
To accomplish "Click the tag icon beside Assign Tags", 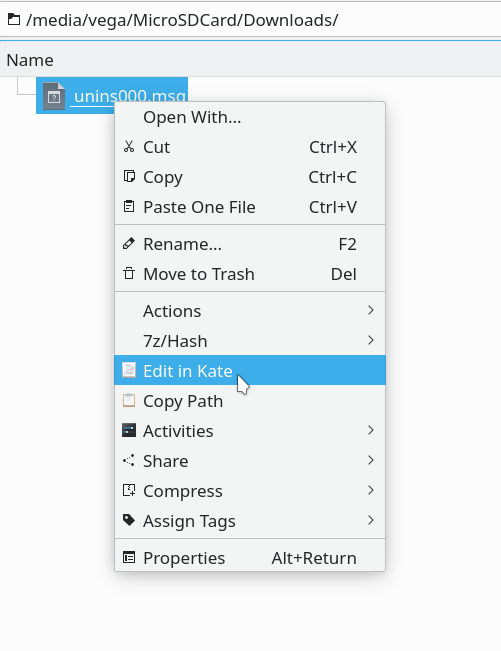I will tap(129, 520).
